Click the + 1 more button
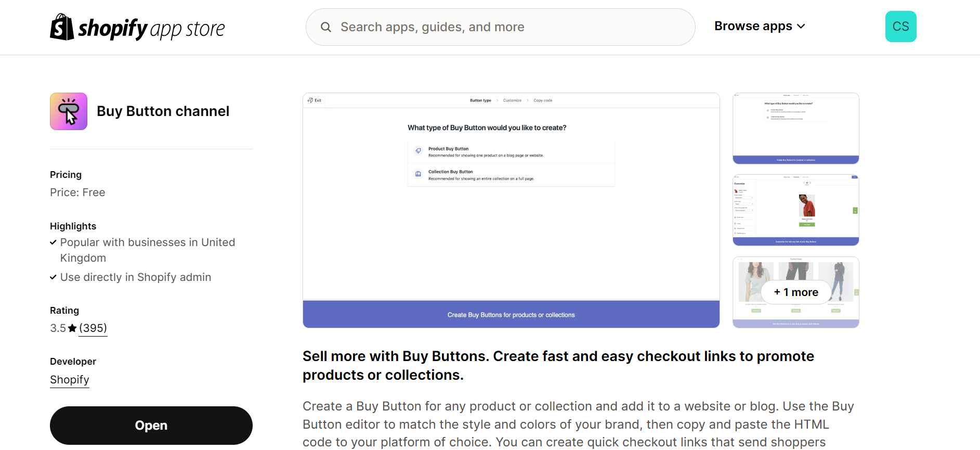Screen dimensions: 980x450 (x=796, y=292)
